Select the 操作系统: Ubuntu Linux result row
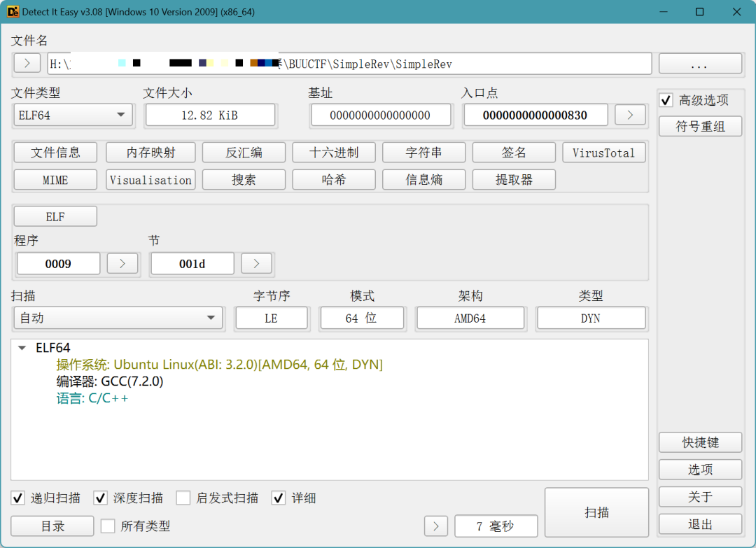The width and height of the screenshot is (756, 548). point(219,365)
